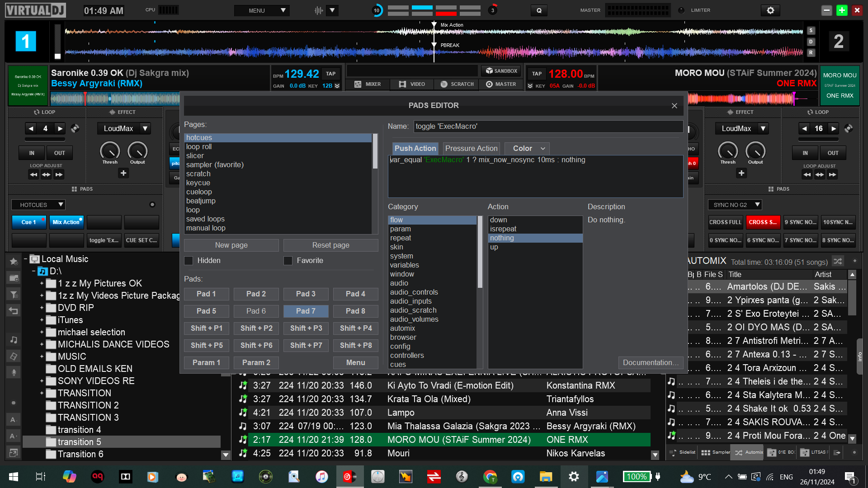The image size is (868, 488).
Task: Click the waveform display icon next to MENU
Action: [x=319, y=10]
